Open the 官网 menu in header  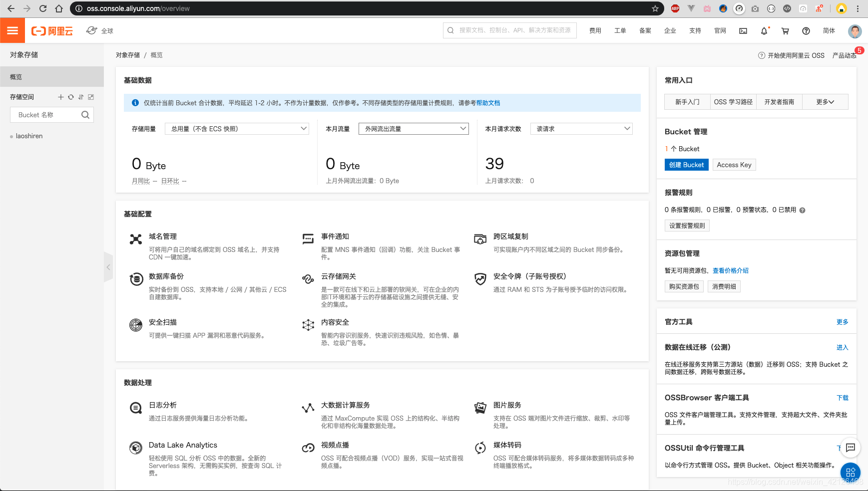720,31
